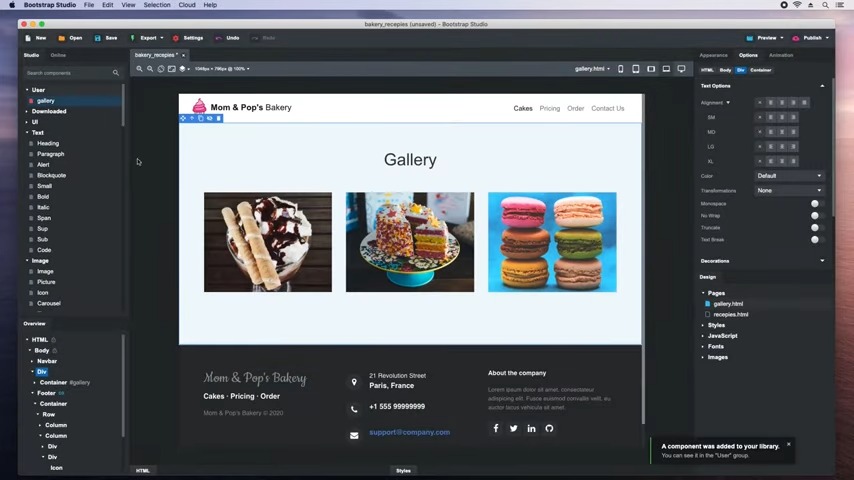The width and height of the screenshot is (854, 480).
Task: Select Container breadcrumb in options panel
Action: 760,70
